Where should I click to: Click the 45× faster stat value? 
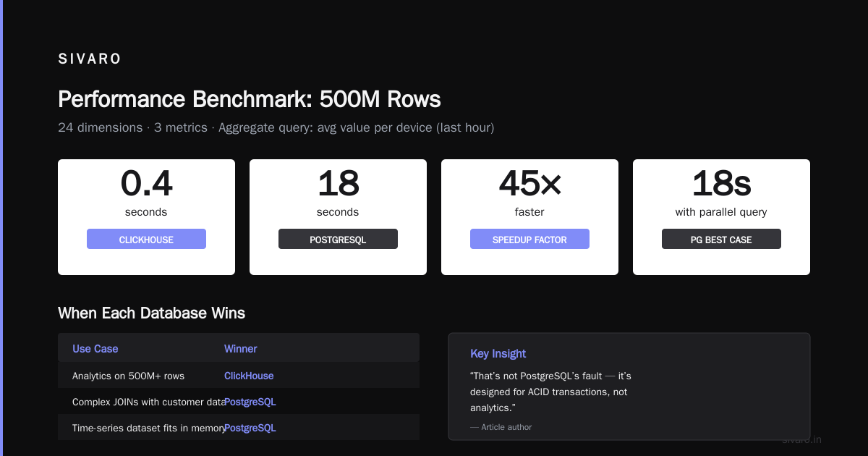click(x=529, y=184)
